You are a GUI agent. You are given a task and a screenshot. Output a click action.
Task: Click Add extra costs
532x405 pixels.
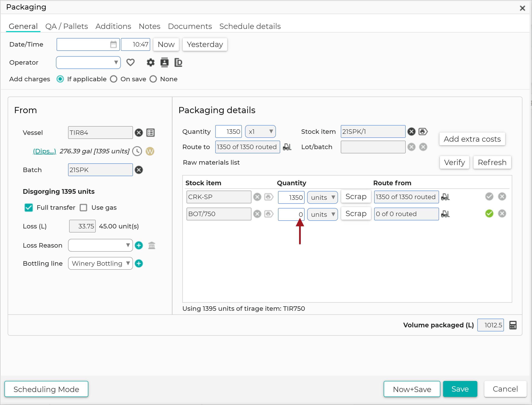[472, 139]
